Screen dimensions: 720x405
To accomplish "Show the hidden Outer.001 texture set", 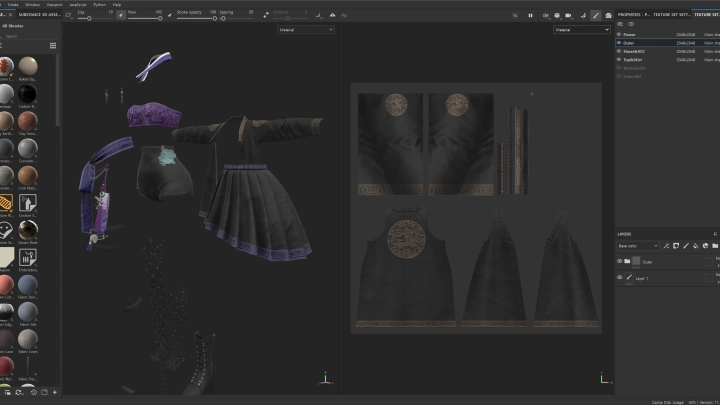I will (619, 76).
